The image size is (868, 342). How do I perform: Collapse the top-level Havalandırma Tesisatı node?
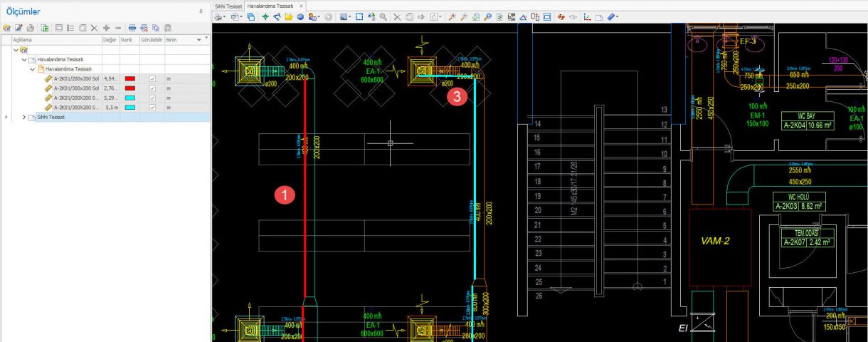(24, 60)
